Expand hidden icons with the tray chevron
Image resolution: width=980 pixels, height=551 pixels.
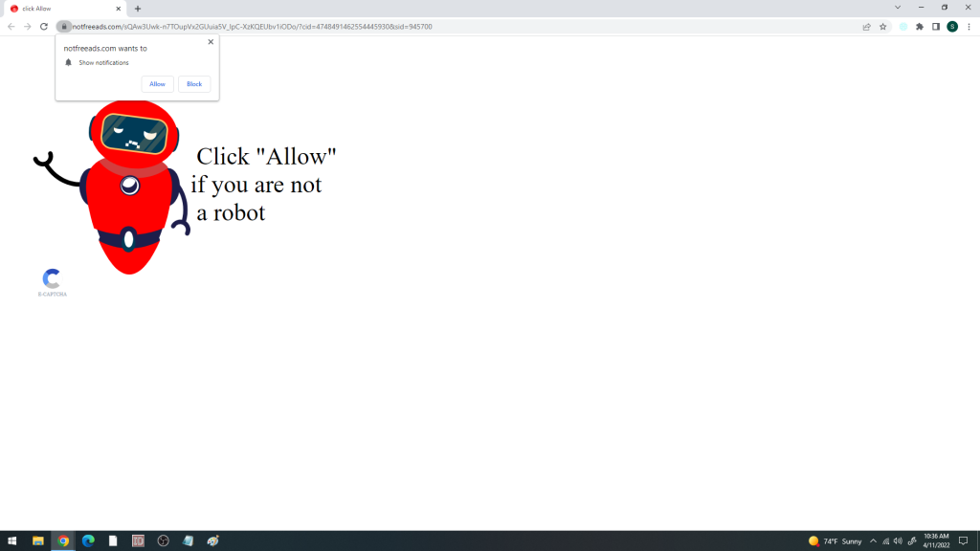coord(874,540)
